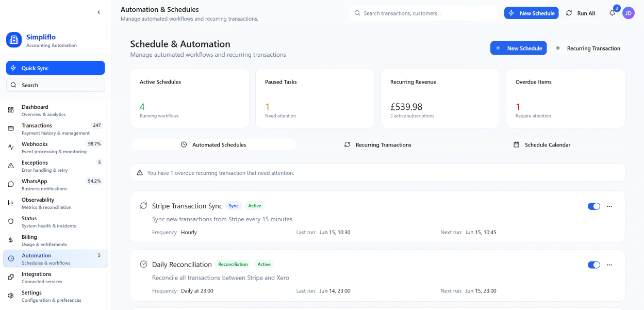Add a Recurring Transaction
Screen dimensions: 644x310
587,48
